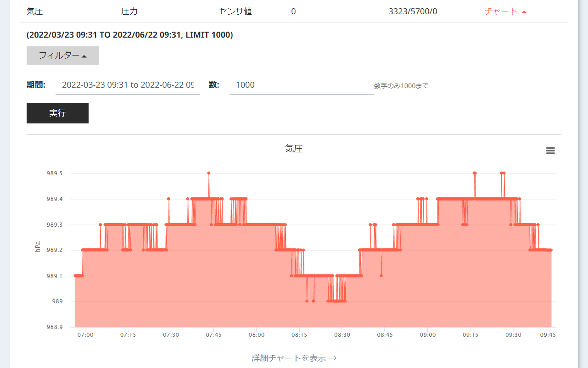Click the isolated 989 point near 08:18

307,301
